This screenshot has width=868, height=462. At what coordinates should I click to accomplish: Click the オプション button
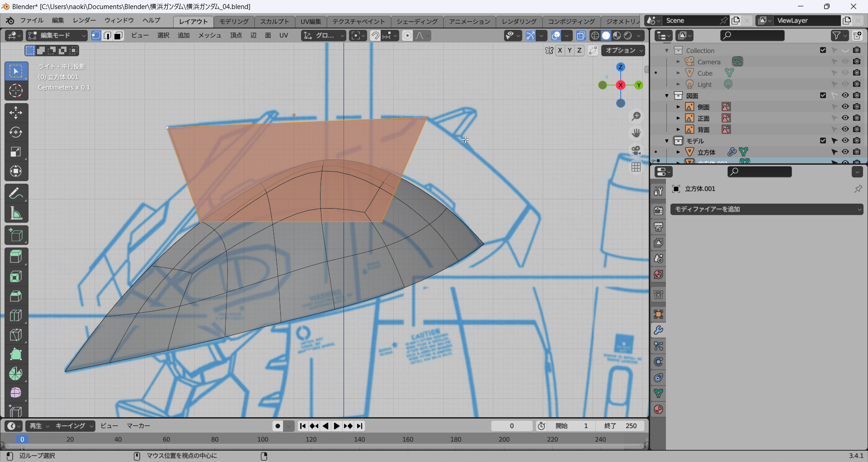pos(623,50)
